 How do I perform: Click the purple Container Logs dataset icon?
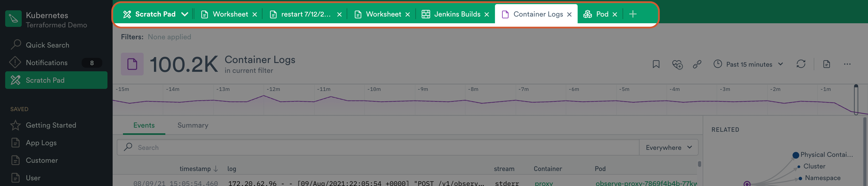coord(132,64)
